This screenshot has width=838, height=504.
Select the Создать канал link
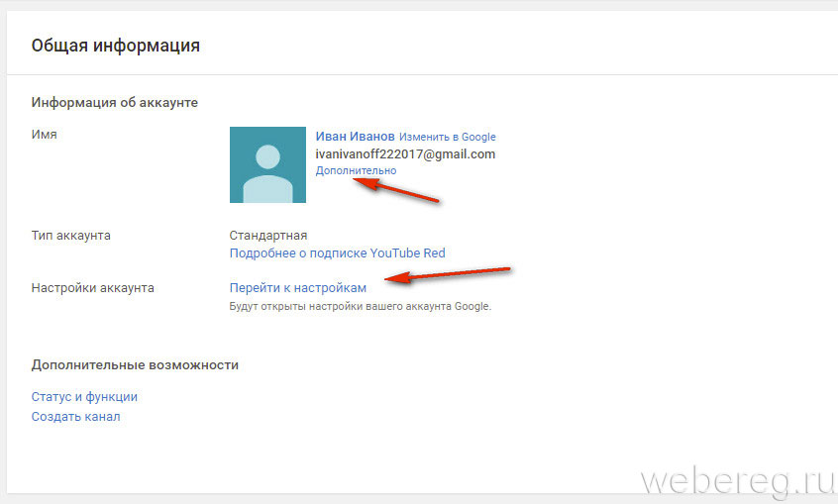pyautogui.click(x=76, y=416)
